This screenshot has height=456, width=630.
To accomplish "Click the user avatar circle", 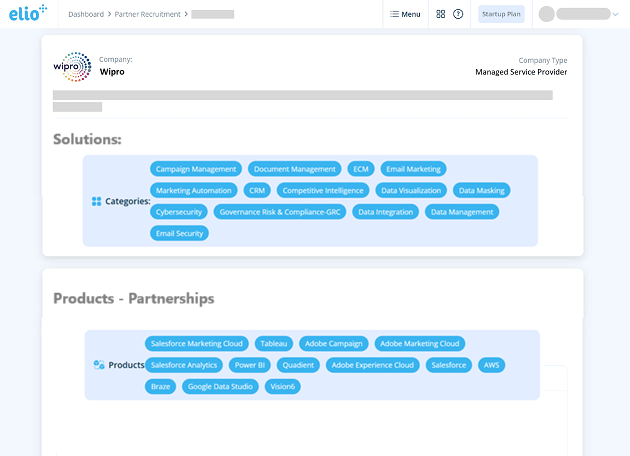I will [546, 14].
